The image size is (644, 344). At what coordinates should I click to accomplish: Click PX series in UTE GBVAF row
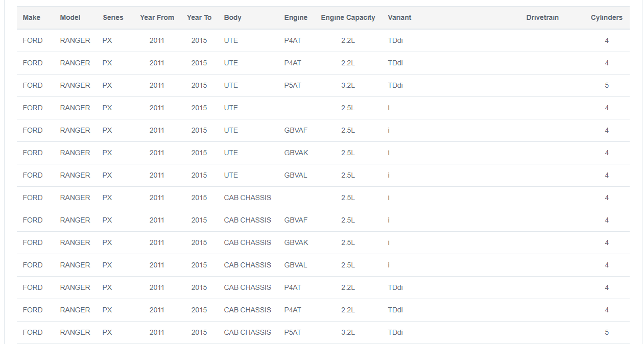107,130
